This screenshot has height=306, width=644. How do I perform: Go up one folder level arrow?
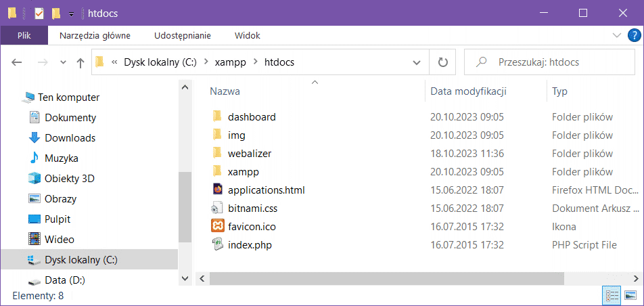(x=80, y=62)
